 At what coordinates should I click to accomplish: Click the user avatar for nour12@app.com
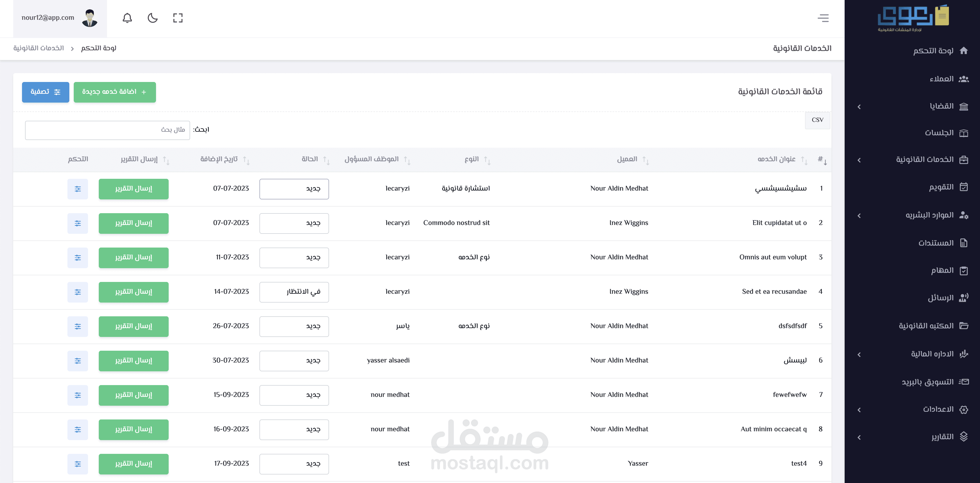pos(90,18)
